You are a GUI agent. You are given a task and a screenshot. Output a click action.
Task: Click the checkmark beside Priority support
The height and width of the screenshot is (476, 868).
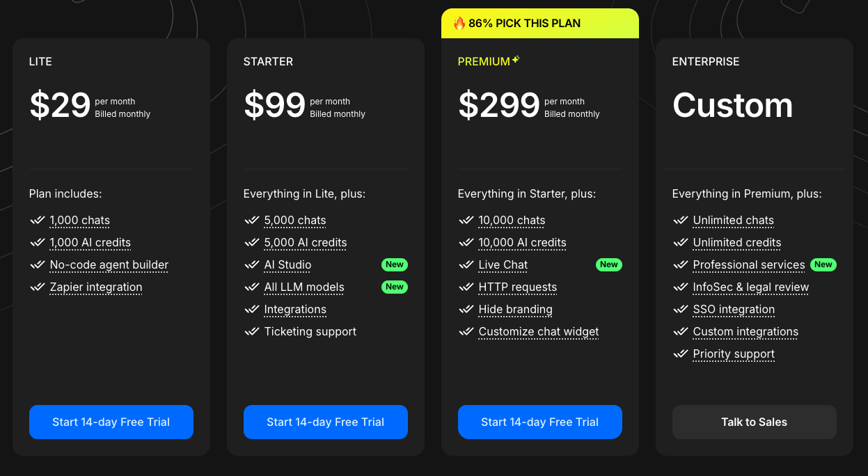680,354
